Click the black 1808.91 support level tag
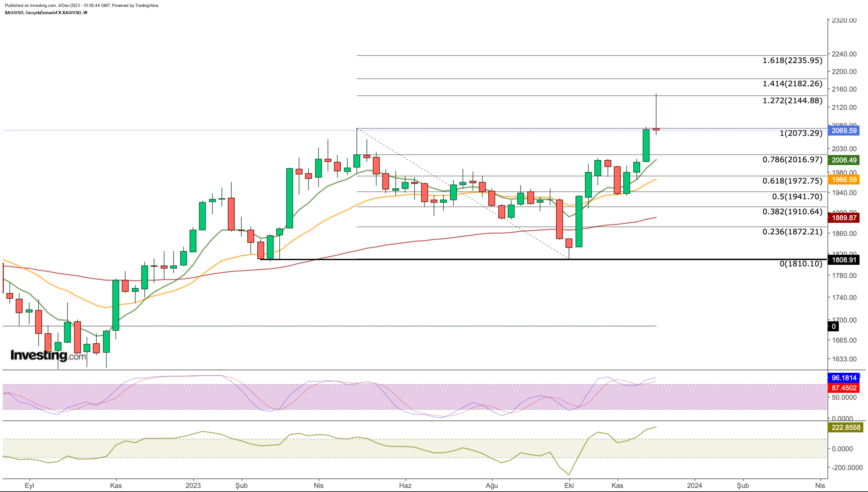This screenshot has height=492, width=868. point(844,260)
